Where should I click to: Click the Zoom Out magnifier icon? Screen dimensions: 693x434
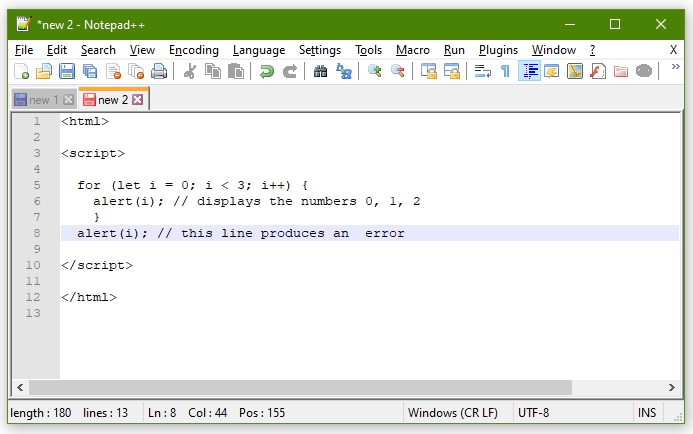point(398,72)
